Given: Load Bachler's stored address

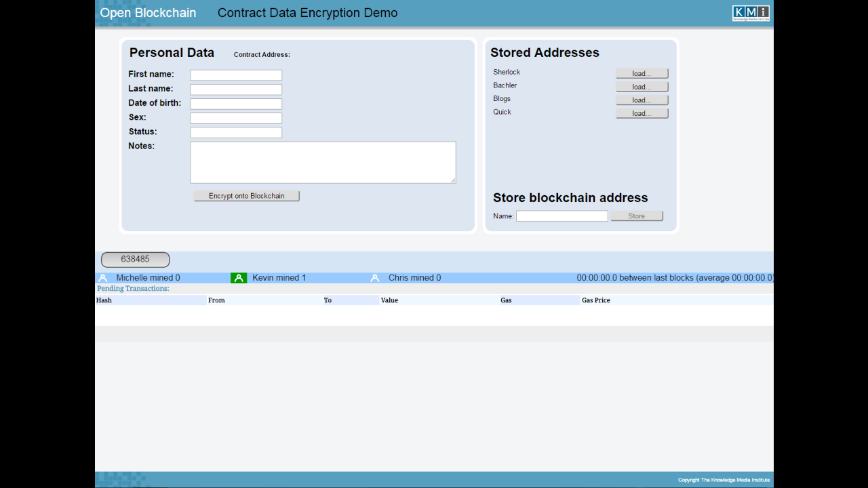Looking at the screenshot, I should click(642, 86).
